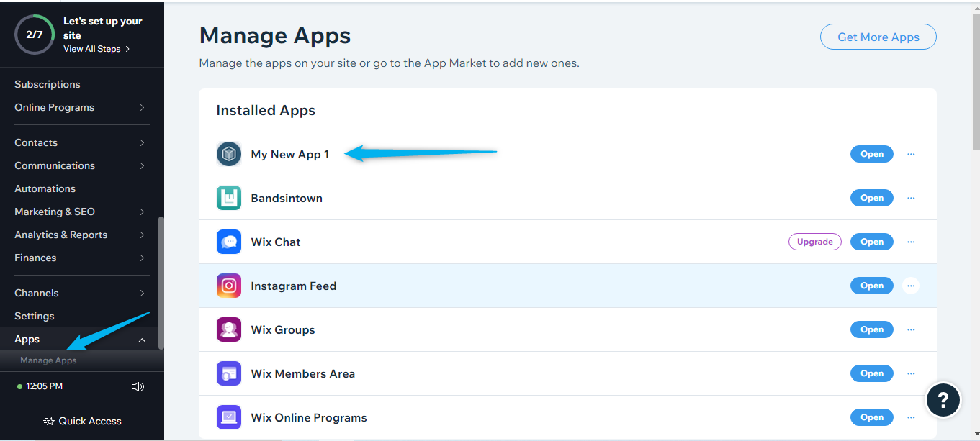Click the Upgrade button for Wix Chat
This screenshot has width=980, height=441.
click(x=815, y=242)
